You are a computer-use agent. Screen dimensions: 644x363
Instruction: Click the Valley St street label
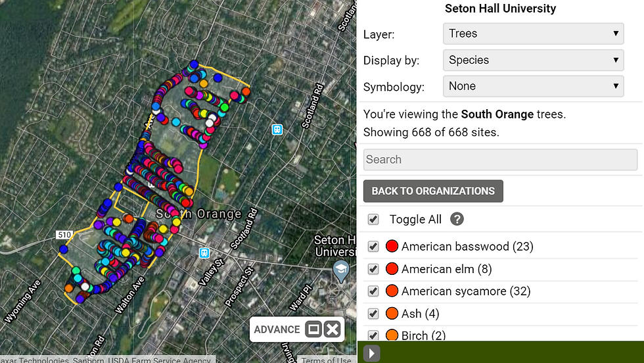tap(212, 272)
